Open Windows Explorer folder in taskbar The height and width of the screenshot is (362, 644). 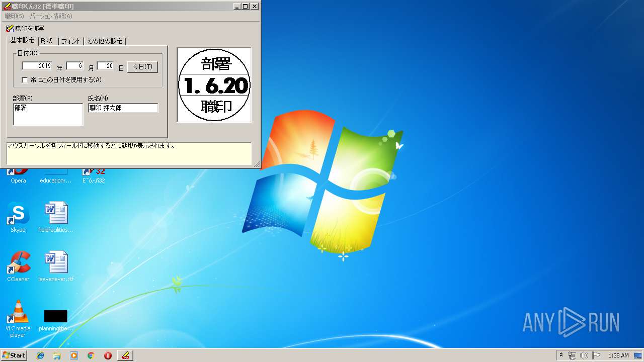57,355
